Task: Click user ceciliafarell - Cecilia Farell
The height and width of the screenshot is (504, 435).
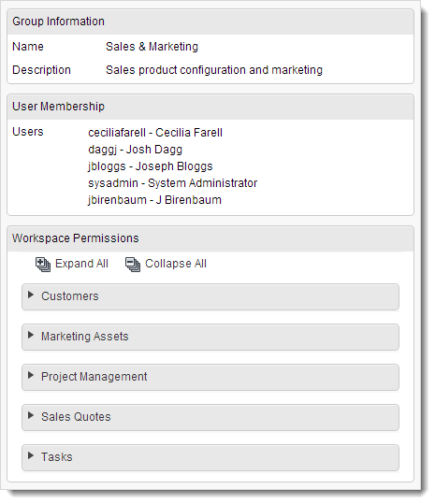Action: [155, 133]
